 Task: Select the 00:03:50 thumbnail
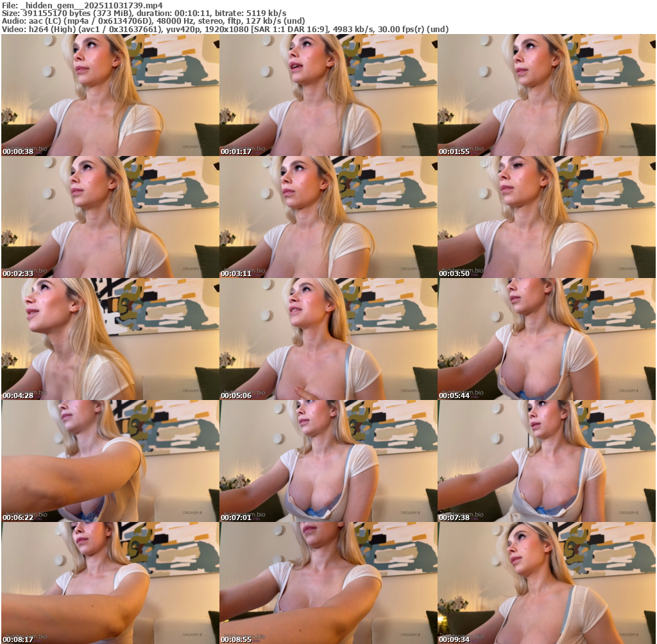pyautogui.click(x=546, y=217)
